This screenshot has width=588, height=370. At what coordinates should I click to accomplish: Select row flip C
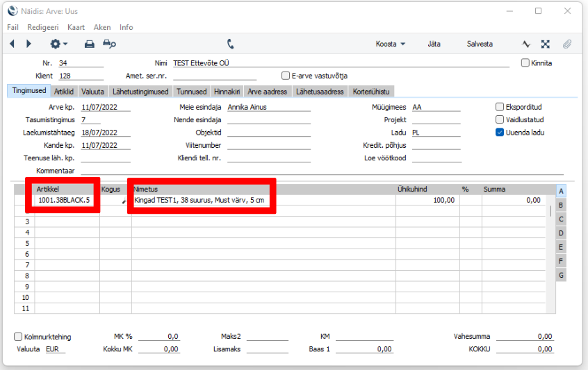point(561,219)
